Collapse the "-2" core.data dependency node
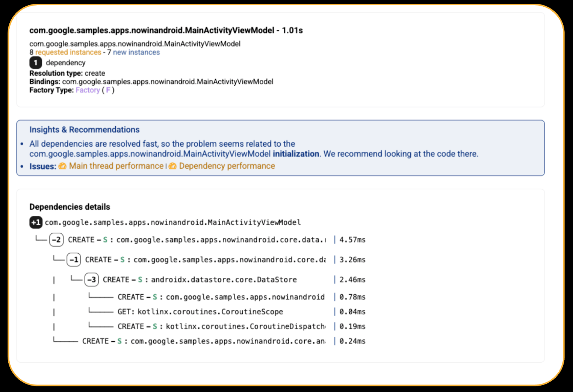 [56, 240]
